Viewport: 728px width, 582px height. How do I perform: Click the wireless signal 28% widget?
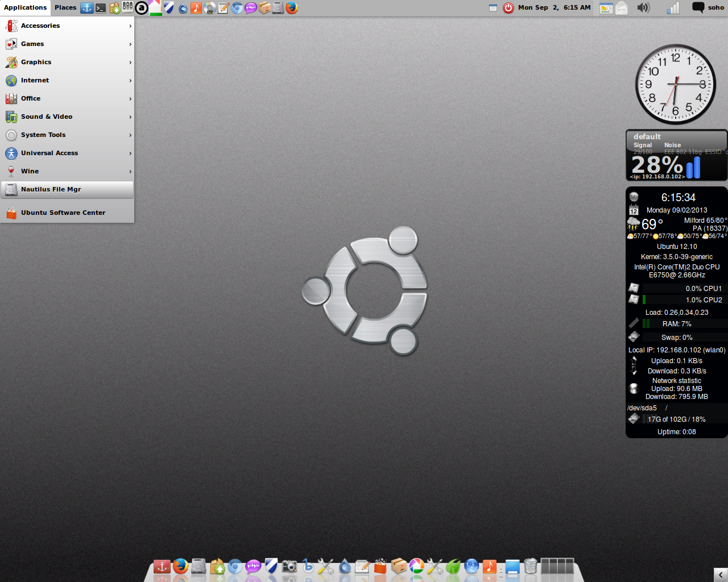click(677, 156)
